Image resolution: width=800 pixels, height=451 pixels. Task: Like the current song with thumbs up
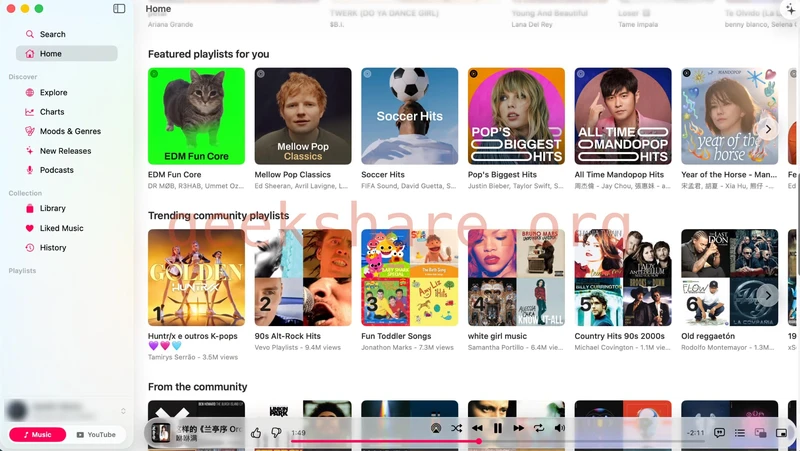[x=256, y=433]
